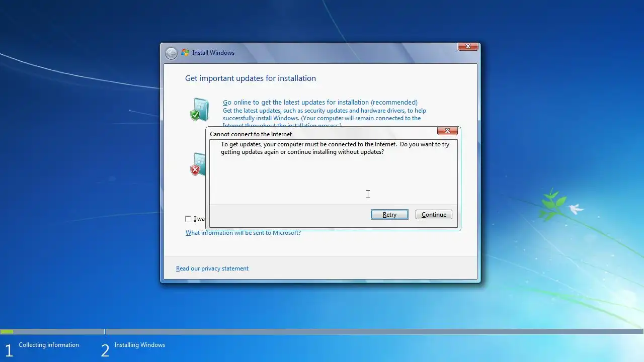Toggle the partially hidden 'I wa...' checkbox
Viewport: 644px width, 362px height.
(x=188, y=219)
